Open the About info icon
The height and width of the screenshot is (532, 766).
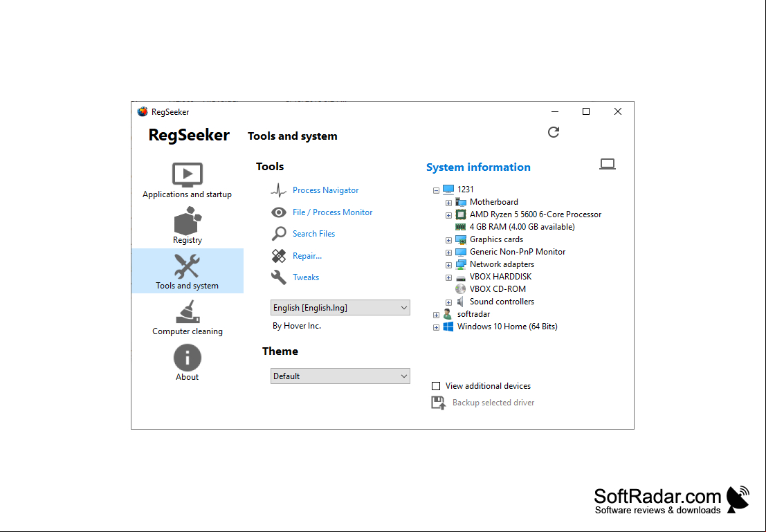[x=187, y=358]
